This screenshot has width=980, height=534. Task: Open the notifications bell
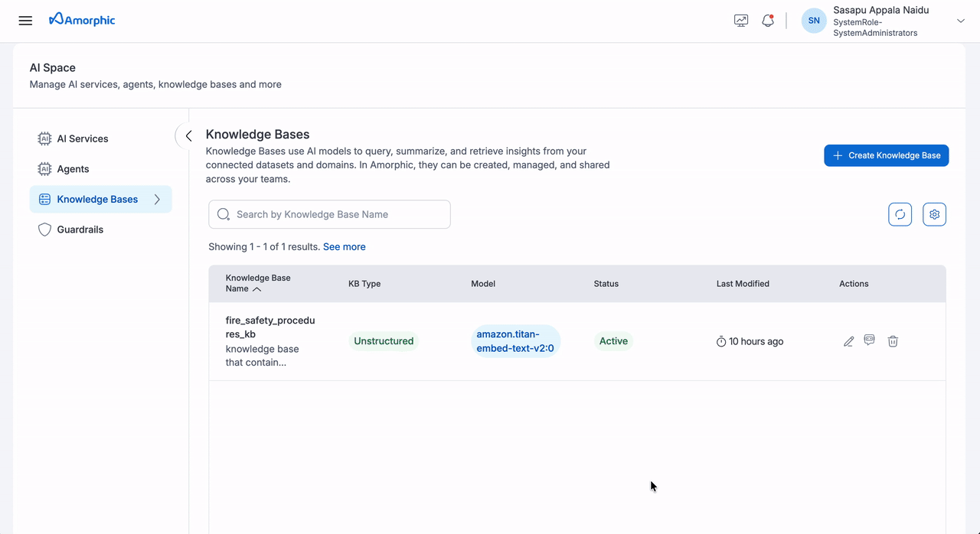coord(768,20)
